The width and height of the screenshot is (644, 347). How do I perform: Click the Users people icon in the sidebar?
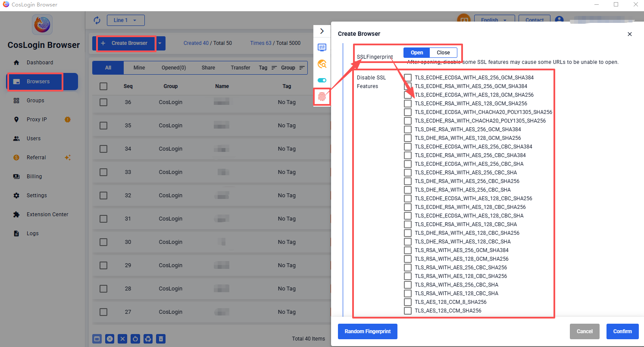(x=16, y=139)
